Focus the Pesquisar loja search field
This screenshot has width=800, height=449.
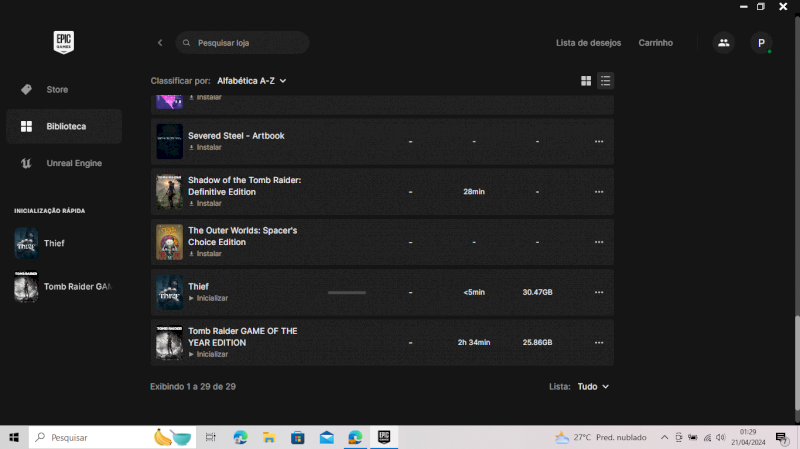(x=242, y=43)
